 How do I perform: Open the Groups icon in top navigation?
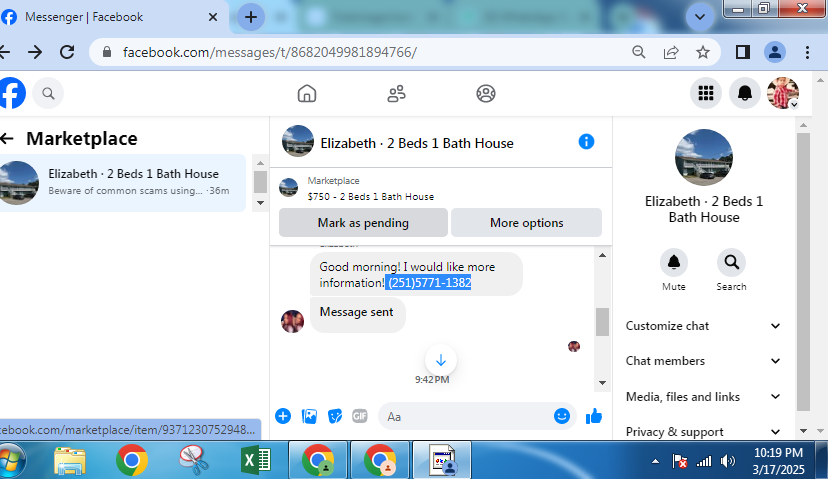point(486,93)
